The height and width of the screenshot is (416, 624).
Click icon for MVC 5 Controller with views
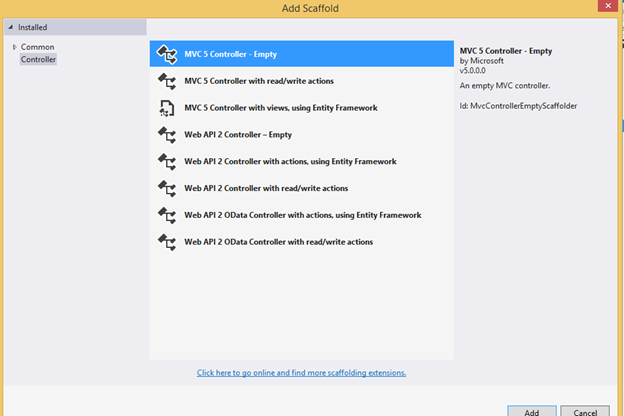pos(167,108)
